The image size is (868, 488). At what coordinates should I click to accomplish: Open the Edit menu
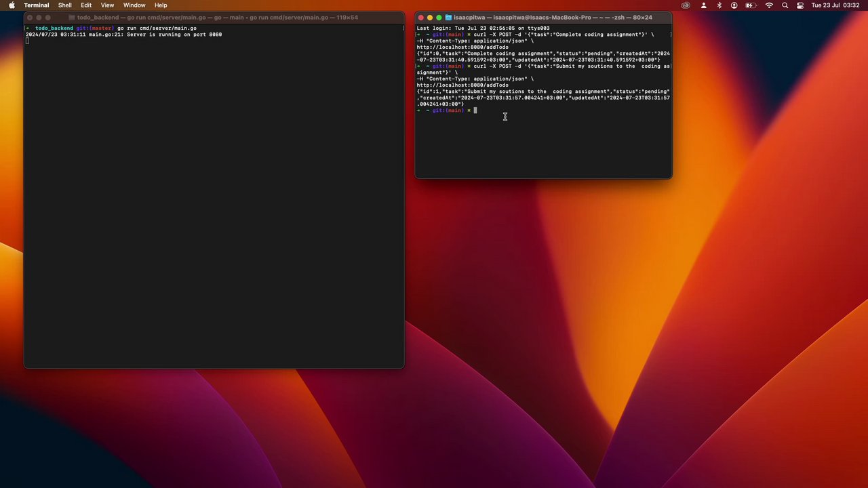tap(86, 5)
